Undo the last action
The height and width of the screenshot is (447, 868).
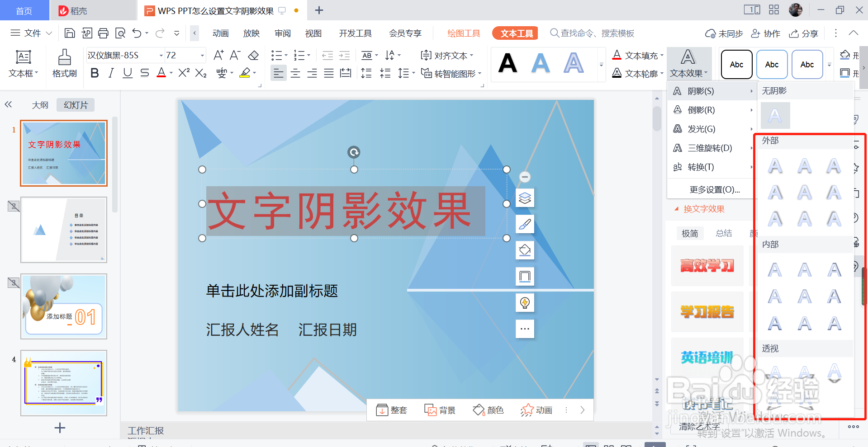137,33
